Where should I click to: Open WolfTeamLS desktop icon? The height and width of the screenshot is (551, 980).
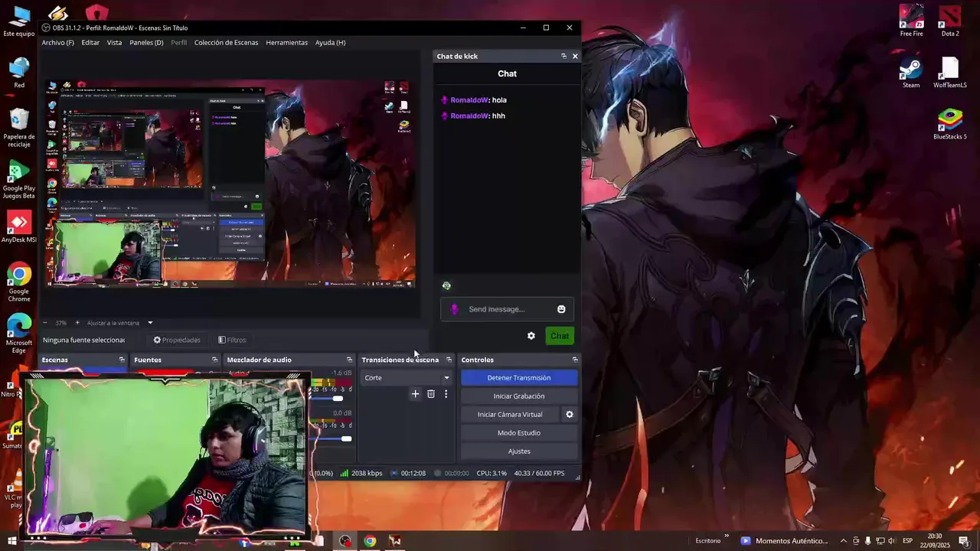[x=950, y=73]
